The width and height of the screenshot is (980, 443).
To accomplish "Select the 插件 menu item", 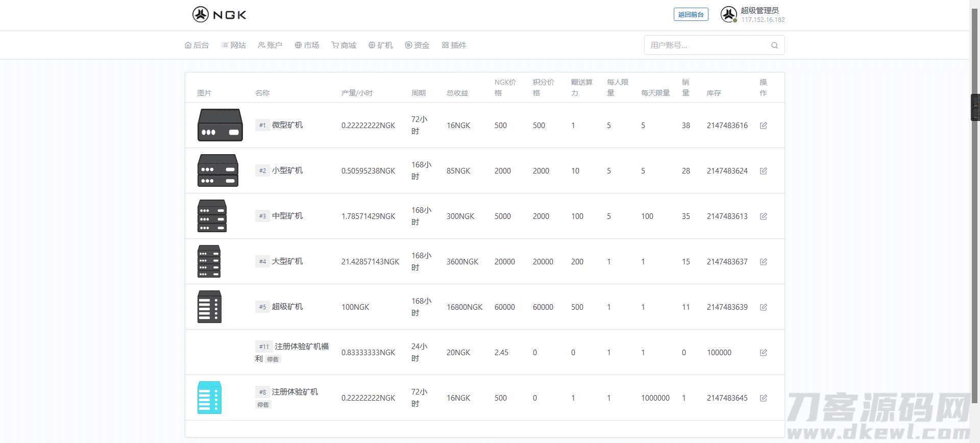I will point(454,45).
